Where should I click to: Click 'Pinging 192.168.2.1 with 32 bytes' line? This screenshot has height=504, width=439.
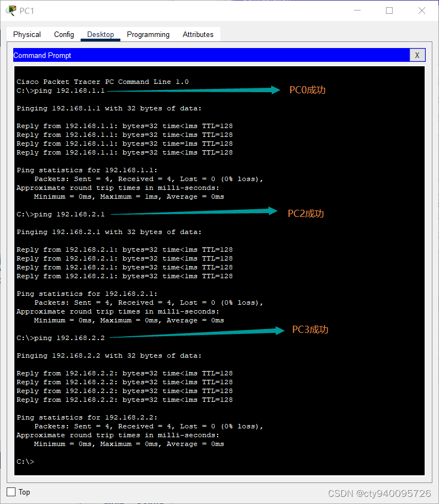tap(109, 232)
